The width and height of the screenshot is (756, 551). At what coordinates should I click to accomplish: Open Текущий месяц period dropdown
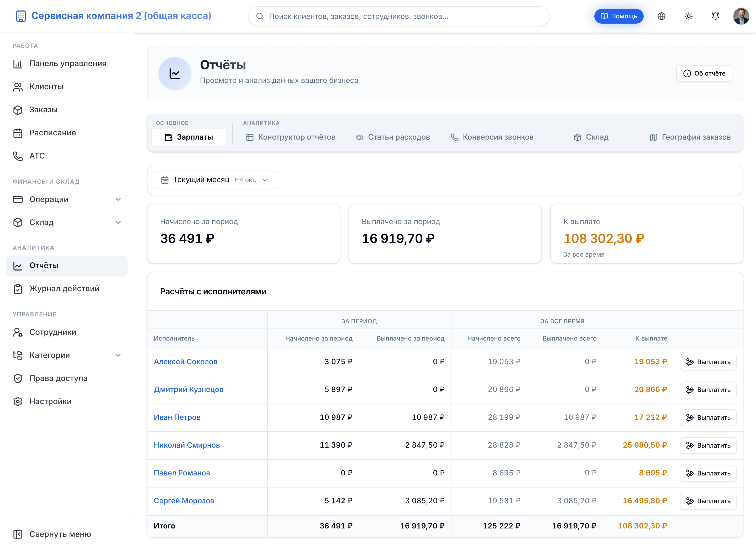pos(215,180)
